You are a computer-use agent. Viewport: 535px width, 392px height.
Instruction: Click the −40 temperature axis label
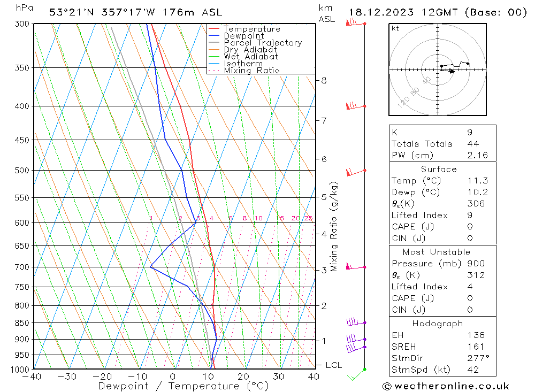pyautogui.click(x=32, y=377)
